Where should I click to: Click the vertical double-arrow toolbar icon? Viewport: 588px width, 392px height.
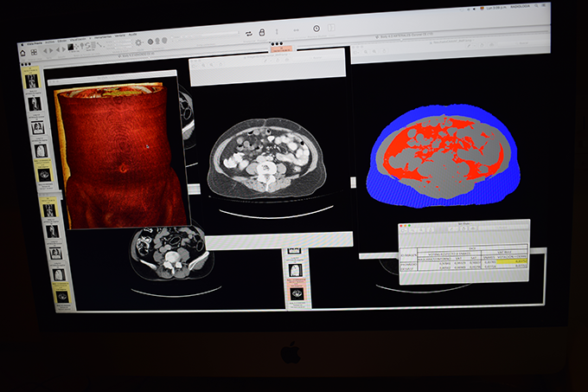(x=277, y=31)
